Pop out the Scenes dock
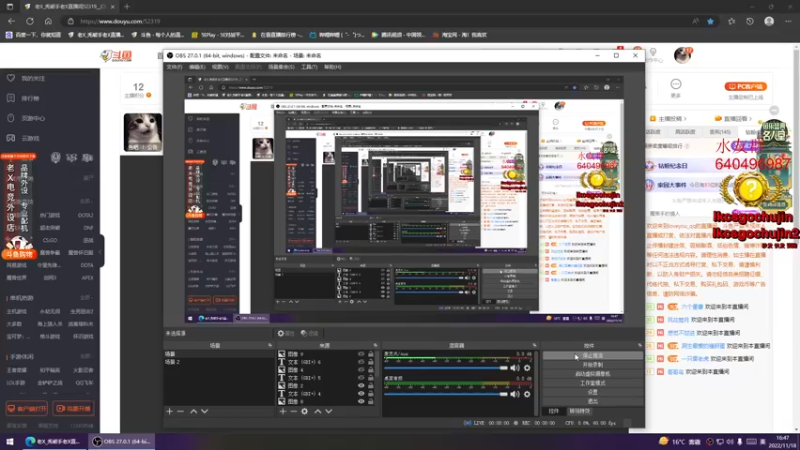 270,345
